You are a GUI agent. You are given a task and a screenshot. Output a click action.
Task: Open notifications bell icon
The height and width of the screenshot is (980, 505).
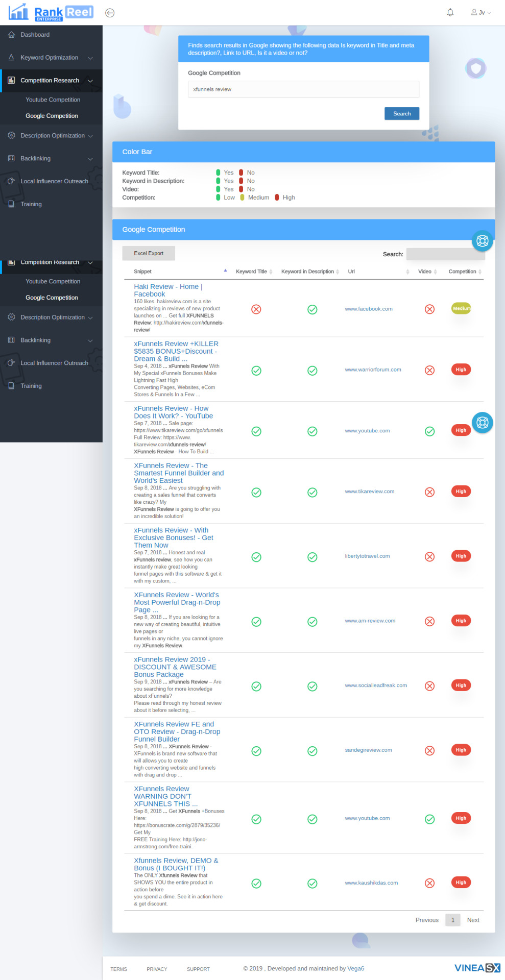(x=450, y=12)
